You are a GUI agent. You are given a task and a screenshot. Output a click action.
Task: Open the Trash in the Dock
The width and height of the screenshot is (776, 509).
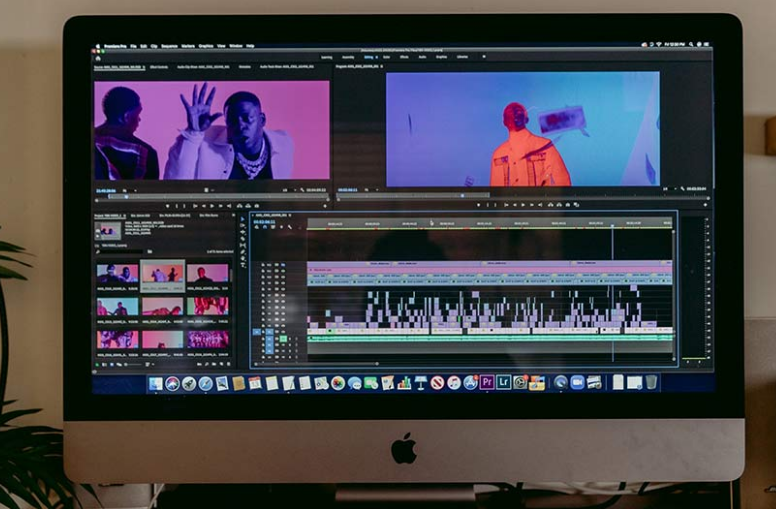651,382
